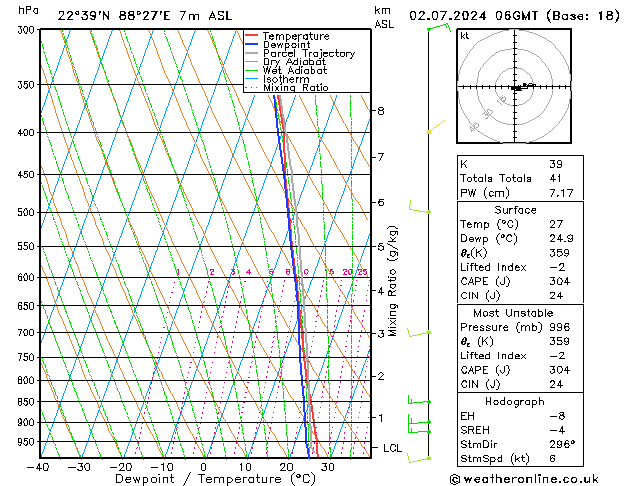Click the PW (cm) value 7.17
The width and height of the screenshot is (629, 486).
(558, 192)
